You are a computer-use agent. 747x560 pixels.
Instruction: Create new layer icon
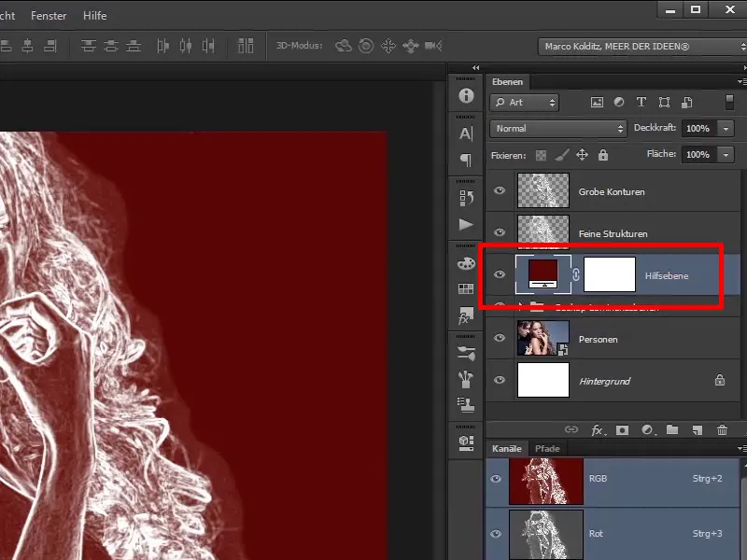698,430
